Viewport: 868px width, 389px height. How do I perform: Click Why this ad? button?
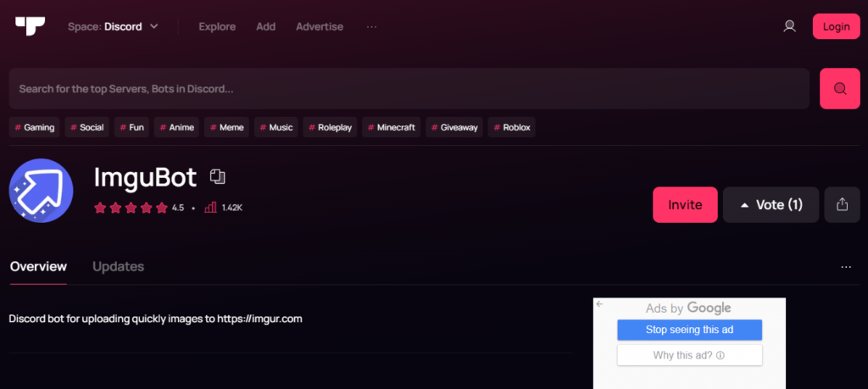pos(689,355)
